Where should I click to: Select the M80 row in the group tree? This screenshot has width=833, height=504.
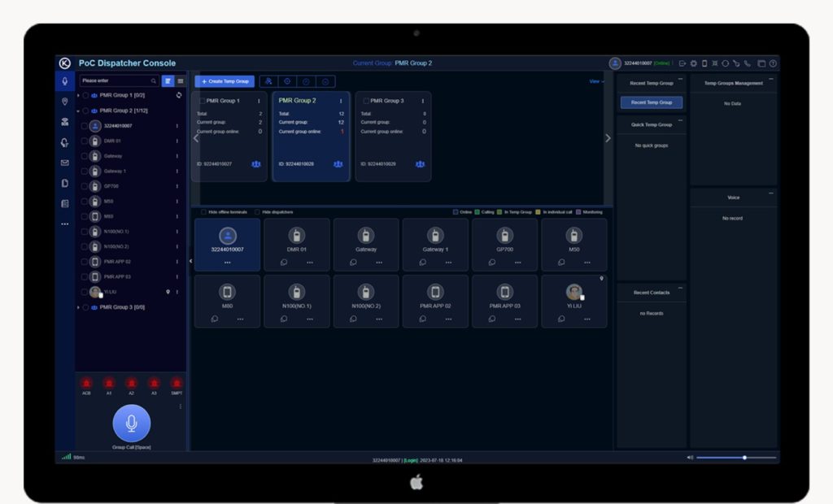pyautogui.click(x=130, y=217)
